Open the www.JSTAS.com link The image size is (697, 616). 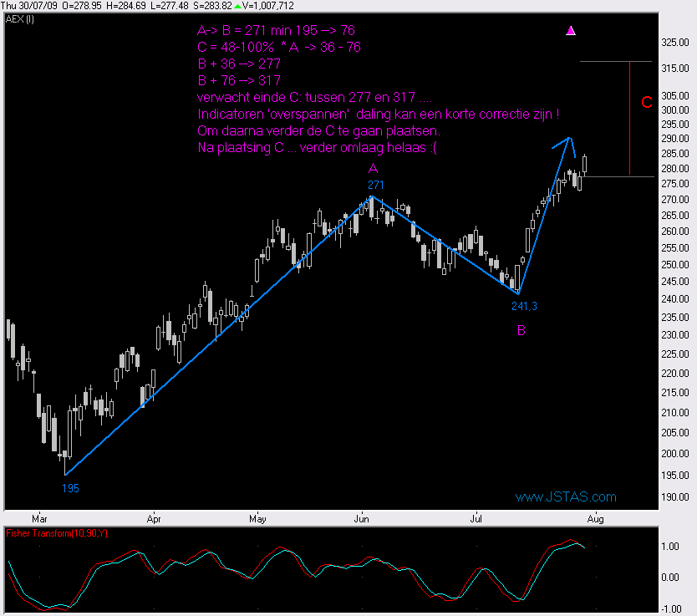[566, 497]
